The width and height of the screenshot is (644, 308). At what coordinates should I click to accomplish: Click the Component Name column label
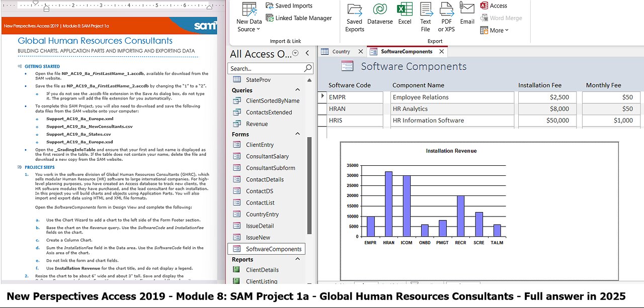418,85
